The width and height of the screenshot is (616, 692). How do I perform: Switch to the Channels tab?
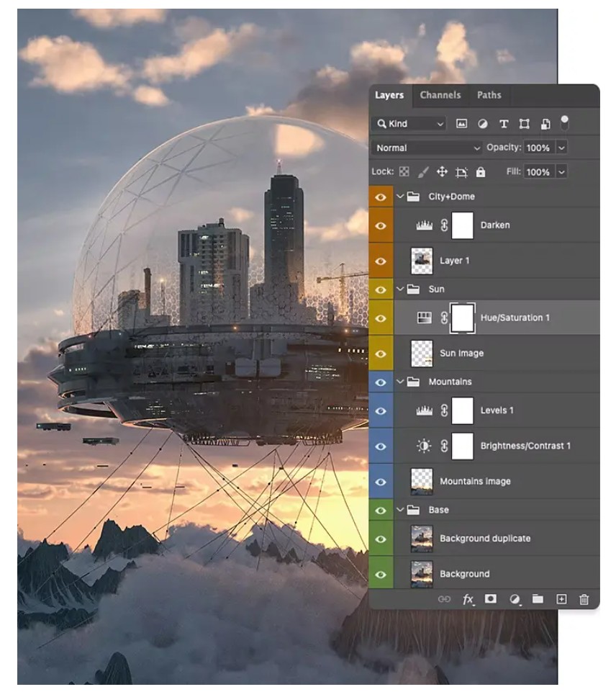[440, 95]
